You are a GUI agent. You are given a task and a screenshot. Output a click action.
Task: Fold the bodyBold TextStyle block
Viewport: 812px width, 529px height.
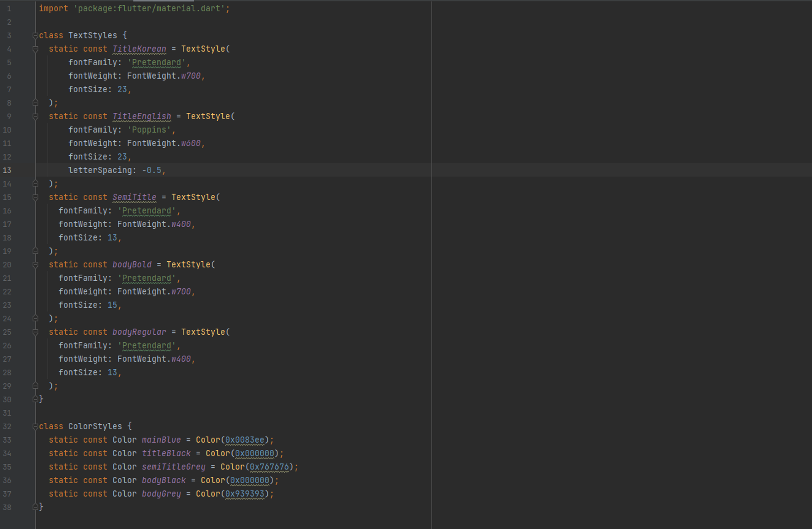point(35,265)
